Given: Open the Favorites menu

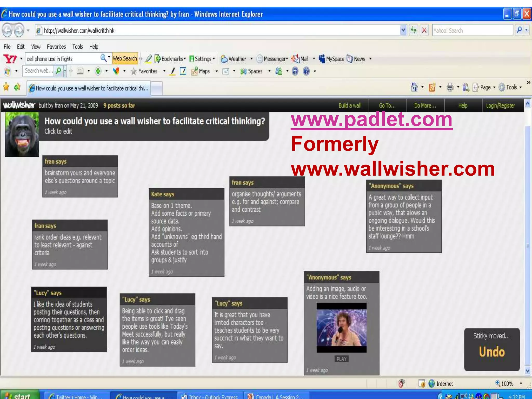Looking at the screenshot, I should point(56,47).
